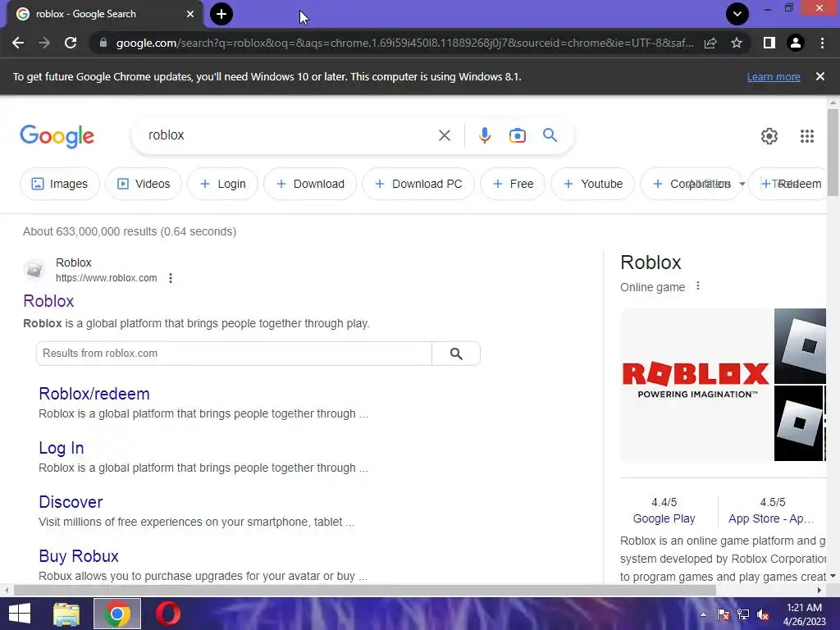Image resolution: width=840 pixels, height=630 pixels.
Task: Click the search box containing roblox
Action: point(290,135)
